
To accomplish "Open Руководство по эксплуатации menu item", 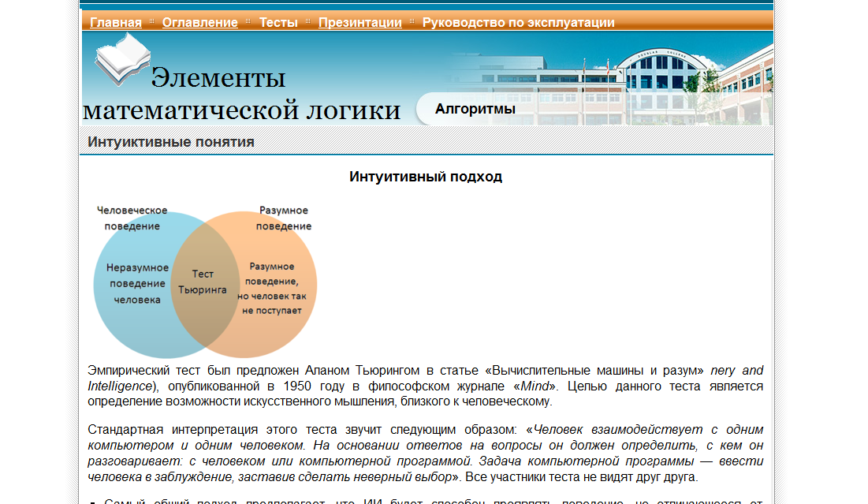I will tap(518, 22).
